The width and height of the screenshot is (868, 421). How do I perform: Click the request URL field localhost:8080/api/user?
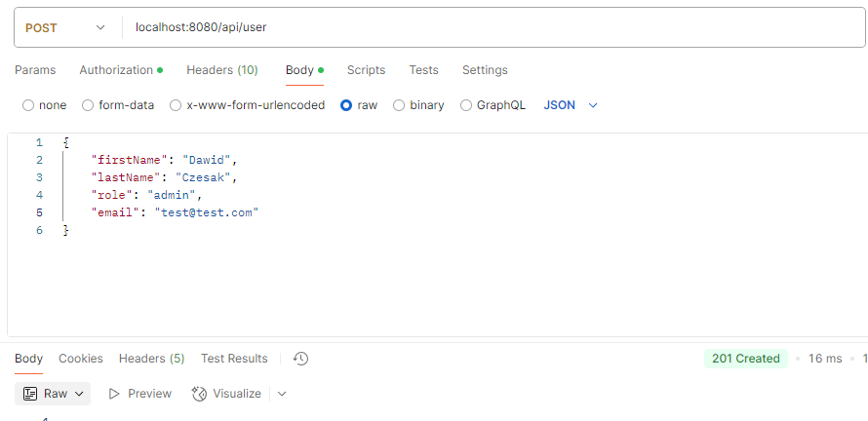tap(494, 27)
